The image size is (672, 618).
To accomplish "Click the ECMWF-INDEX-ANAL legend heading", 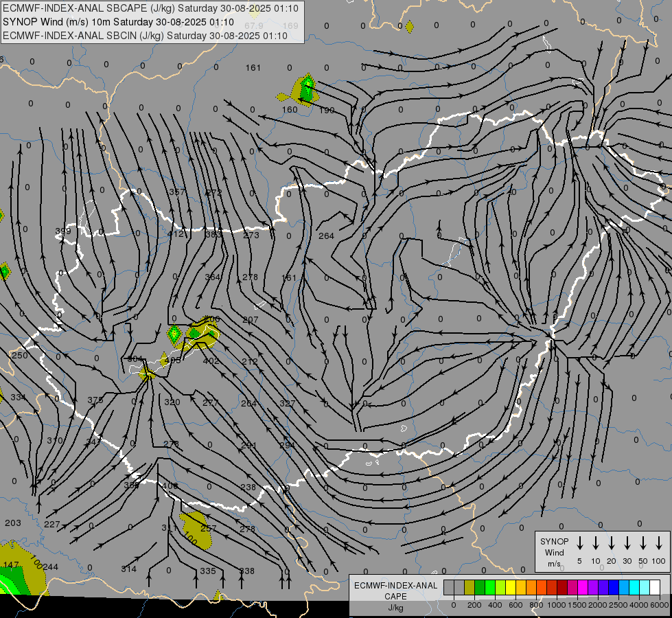I will [x=395, y=586].
